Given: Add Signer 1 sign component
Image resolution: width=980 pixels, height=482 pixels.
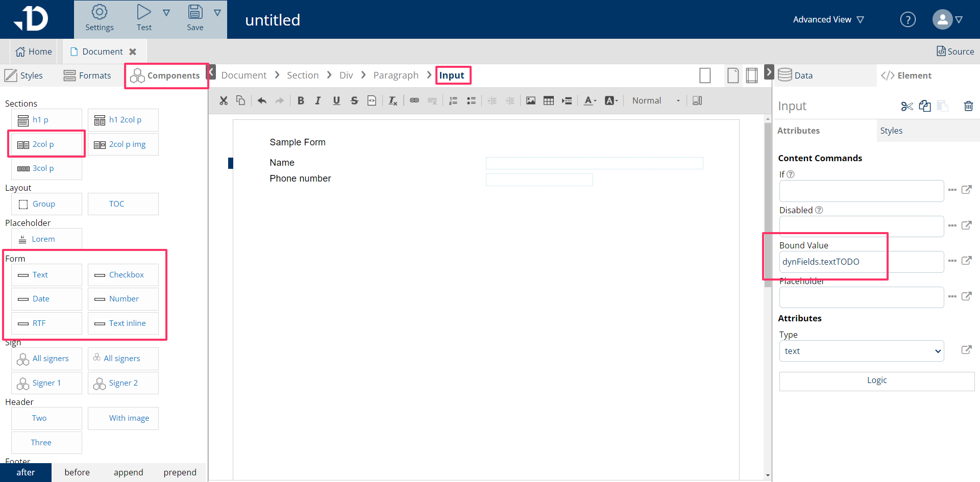Looking at the screenshot, I should point(46,383).
